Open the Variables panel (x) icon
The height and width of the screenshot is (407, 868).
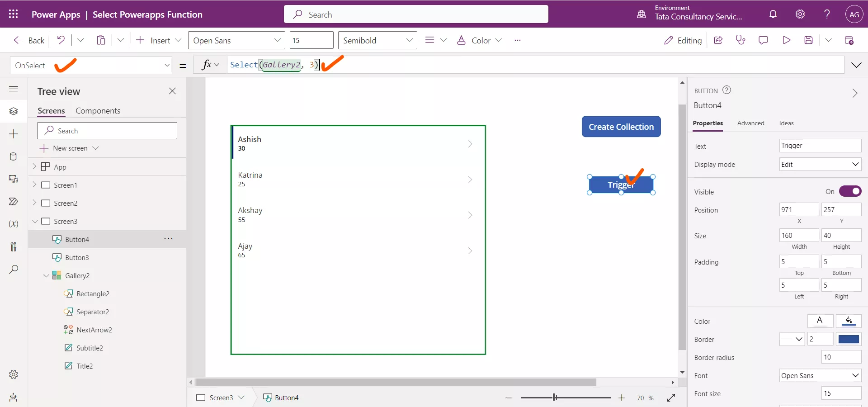point(14,224)
